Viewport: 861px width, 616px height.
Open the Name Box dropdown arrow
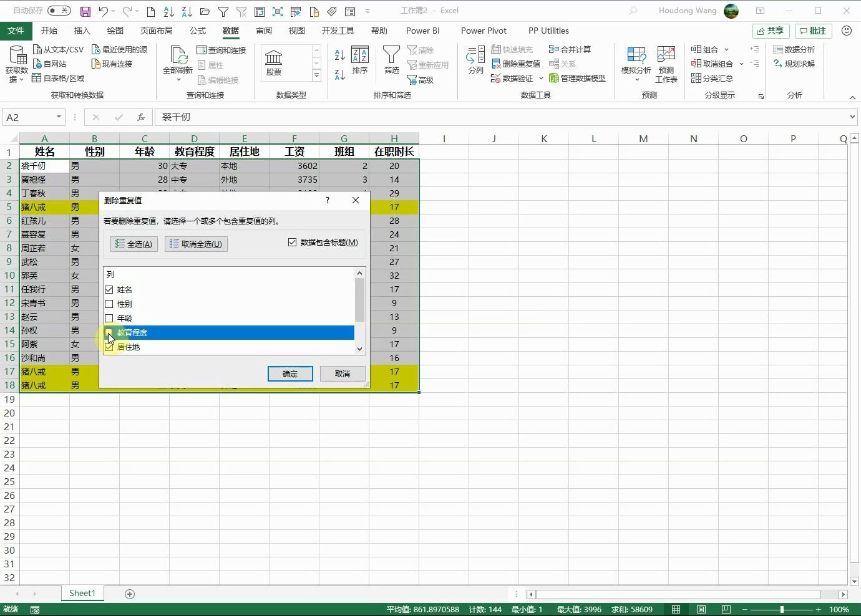pos(59,117)
